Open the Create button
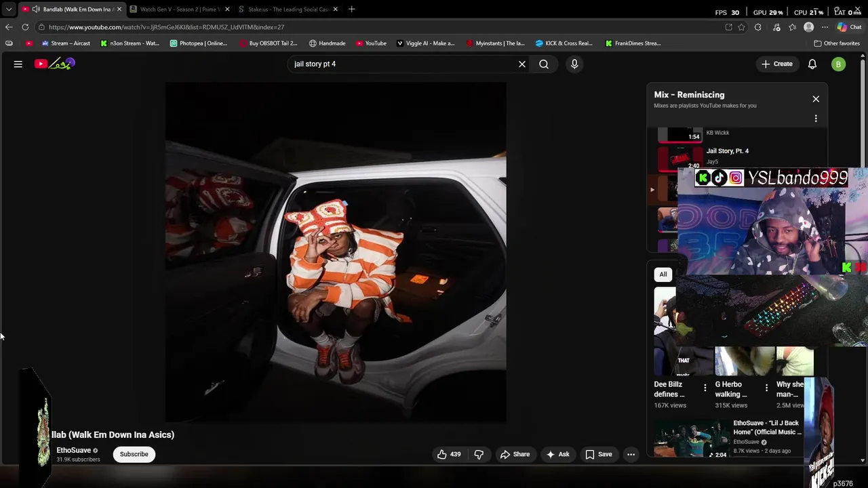This screenshot has height=488, width=868. pyautogui.click(x=777, y=64)
